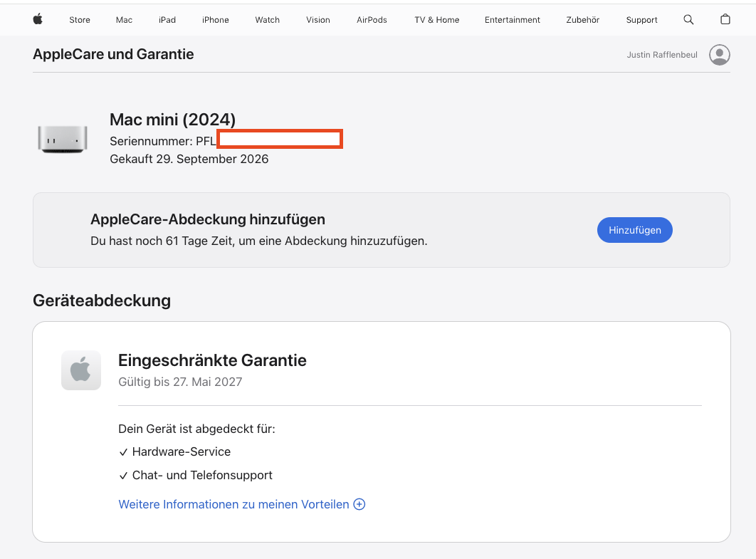Open the Vision menu item
Image resolution: width=756 pixels, height=559 pixels.
(x=318, y=20)
